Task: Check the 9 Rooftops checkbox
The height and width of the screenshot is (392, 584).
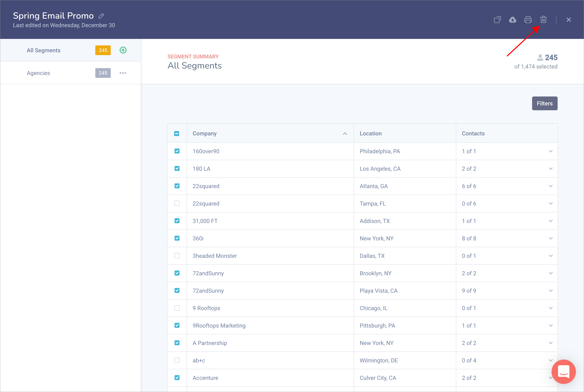Action: pos(177,308)
